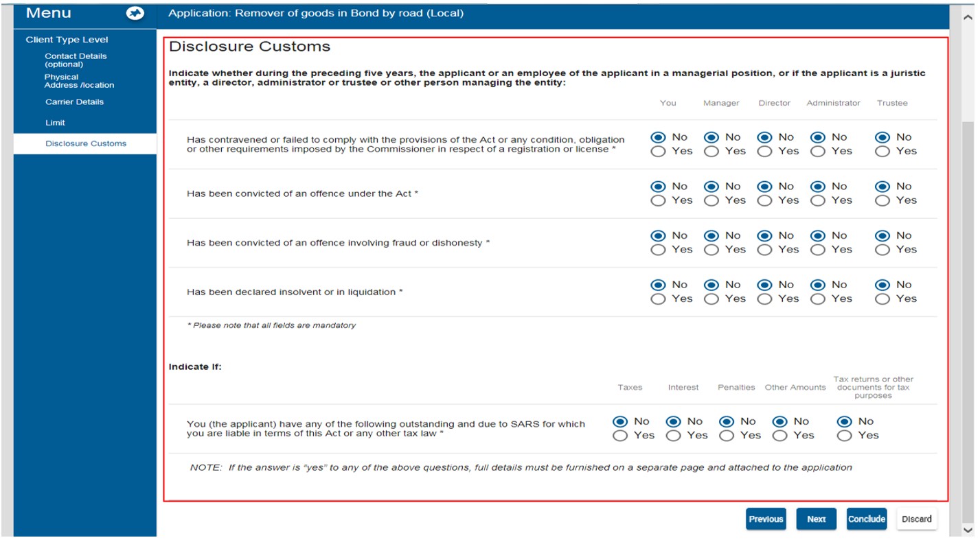The image size is (980, 540).
Task: Open the Limit menu item
Action: point(55,123)
